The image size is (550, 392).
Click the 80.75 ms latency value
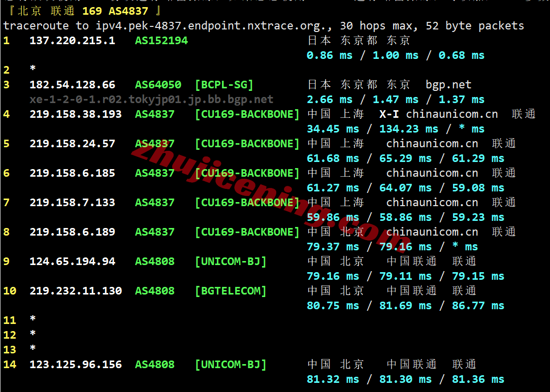[333, 306]
